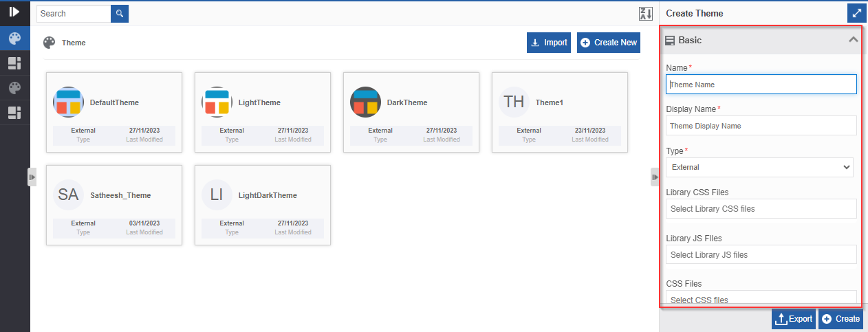Select the LightDarkTheme card title
This screenshot has width=868, height=332.
[268, 195]
